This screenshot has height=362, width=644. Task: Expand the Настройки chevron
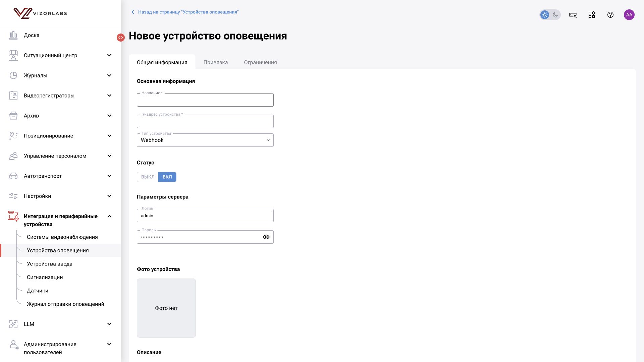tap(109, 196)
